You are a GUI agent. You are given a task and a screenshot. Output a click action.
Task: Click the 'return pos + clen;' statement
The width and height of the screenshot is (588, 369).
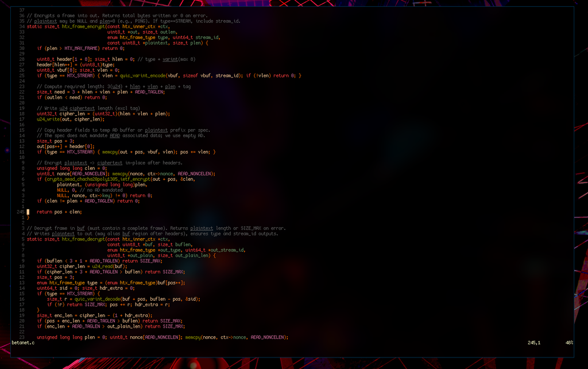click(59, 212)
